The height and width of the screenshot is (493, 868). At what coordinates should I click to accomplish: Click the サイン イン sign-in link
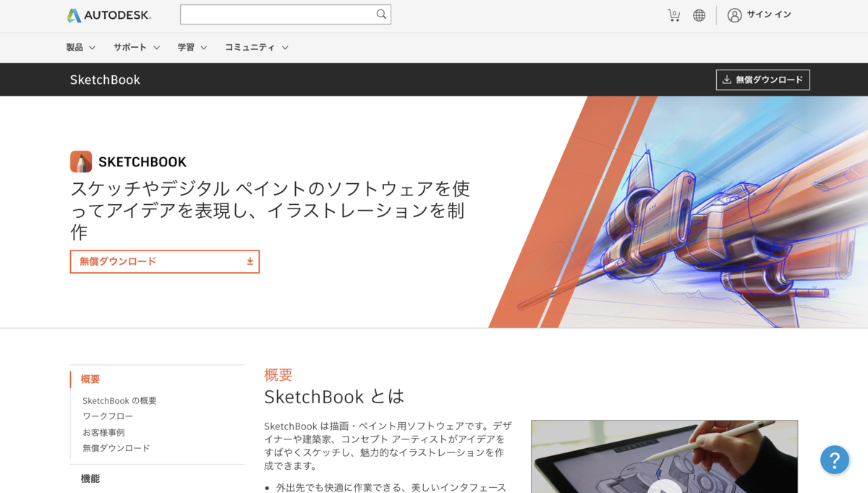pos(769,15)
